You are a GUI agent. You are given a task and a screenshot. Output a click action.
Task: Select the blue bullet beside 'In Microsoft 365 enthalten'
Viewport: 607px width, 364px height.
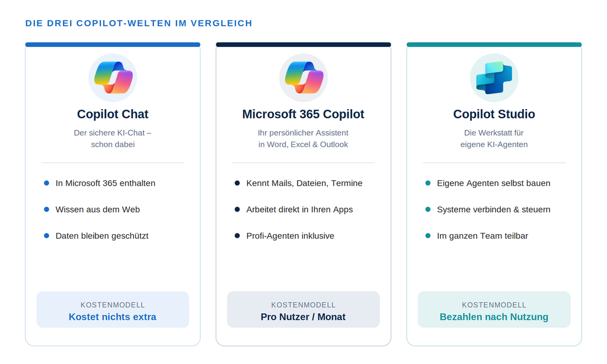(46, 183)
